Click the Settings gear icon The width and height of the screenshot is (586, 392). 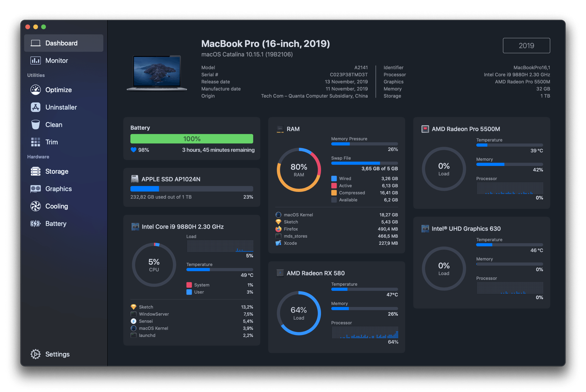click(35, 354)
